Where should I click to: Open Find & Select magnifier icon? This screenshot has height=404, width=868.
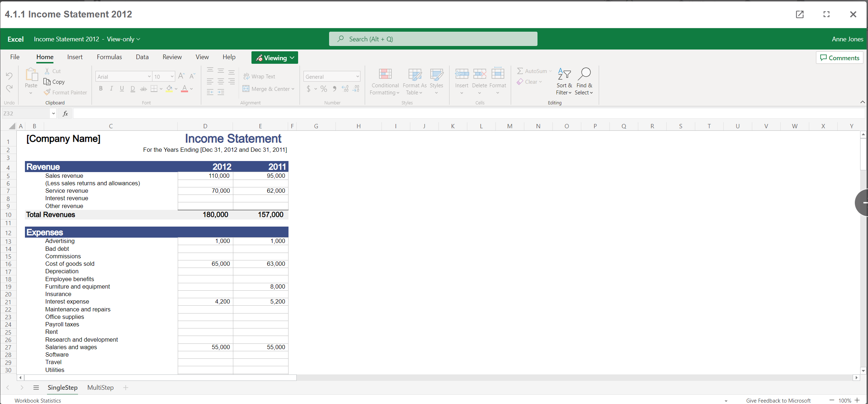(x=584, y=74)
